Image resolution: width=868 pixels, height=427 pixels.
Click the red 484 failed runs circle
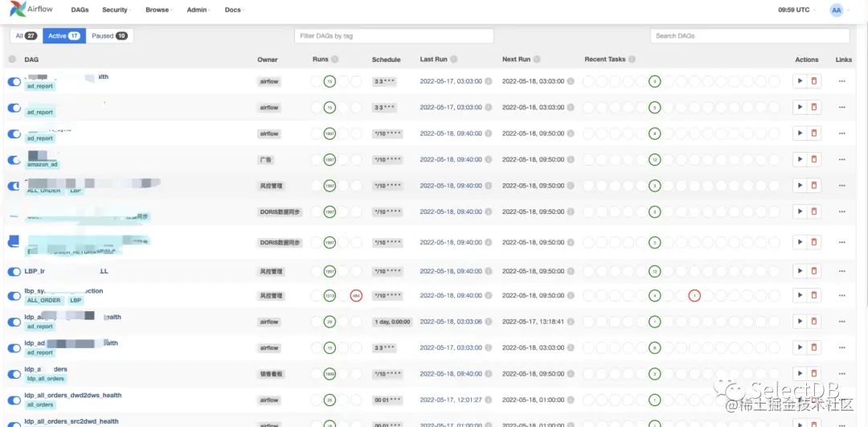click(x=356, y=296)
